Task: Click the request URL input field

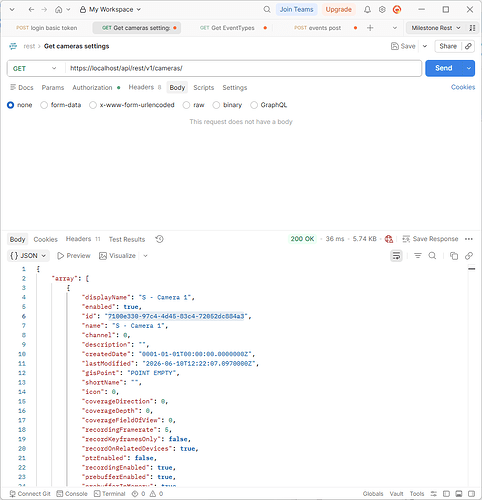Action: tap(243, 68)
